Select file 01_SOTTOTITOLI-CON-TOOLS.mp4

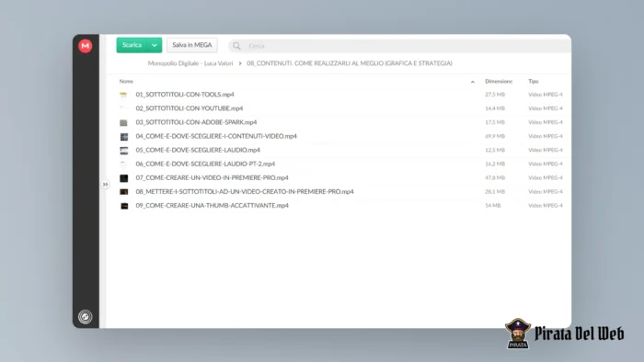click(x=185, y=95)
